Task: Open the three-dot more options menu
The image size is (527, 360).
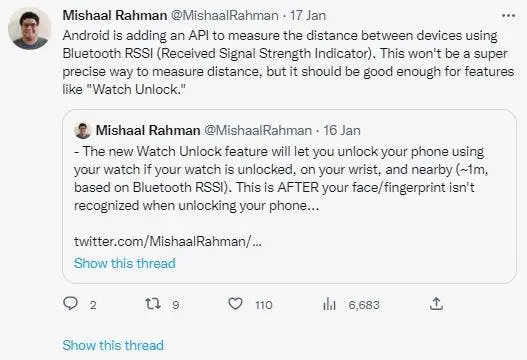Action: [508, 15]
